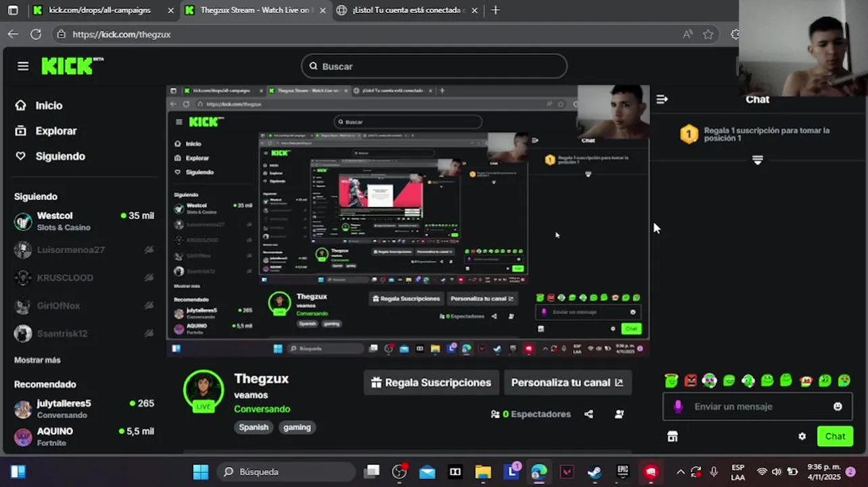The width and height of the screenshot is (868, 487).
Task: Open the hamburger sidebar menu
Action: coord(23,66)
